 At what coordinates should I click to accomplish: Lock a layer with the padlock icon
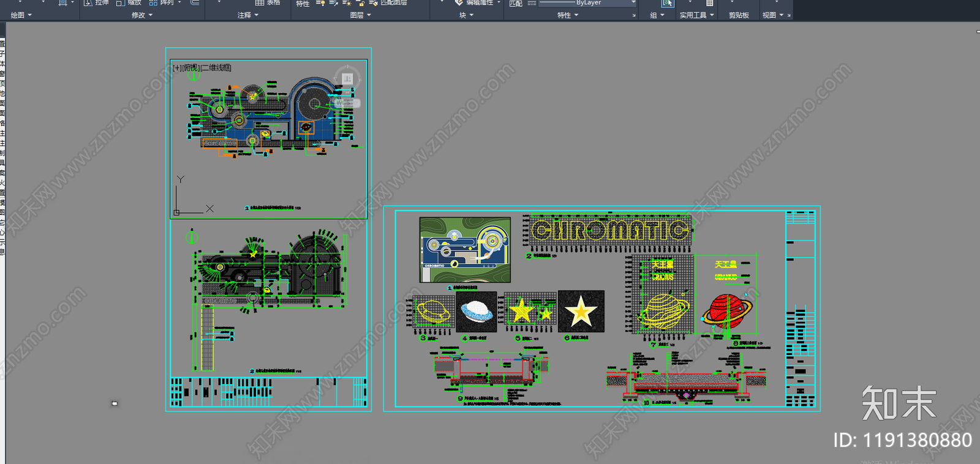tap(360, 2)
